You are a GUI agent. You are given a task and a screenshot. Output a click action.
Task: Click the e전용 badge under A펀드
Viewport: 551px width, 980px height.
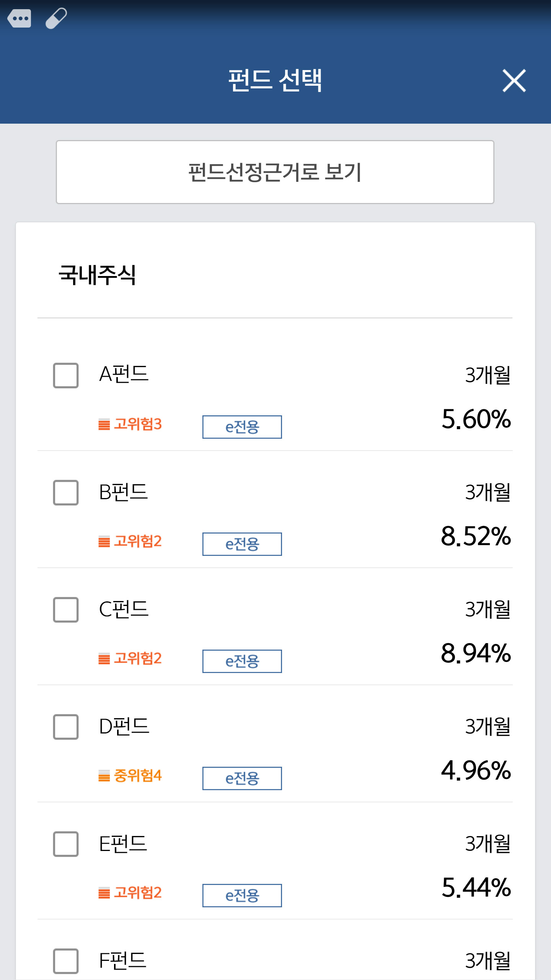pos(242,427)
